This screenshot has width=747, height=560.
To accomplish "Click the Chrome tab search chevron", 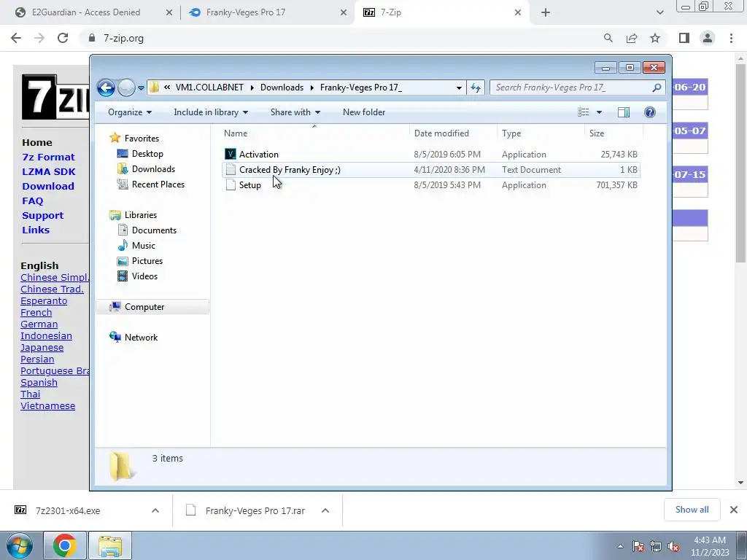I will pyautogui.click(x=659, y=12).
